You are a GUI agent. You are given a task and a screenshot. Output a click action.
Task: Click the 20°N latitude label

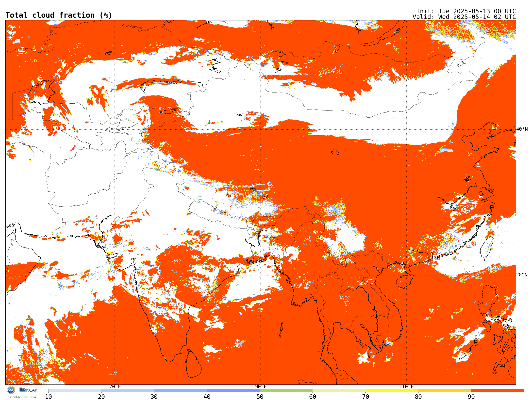[522, 275]
